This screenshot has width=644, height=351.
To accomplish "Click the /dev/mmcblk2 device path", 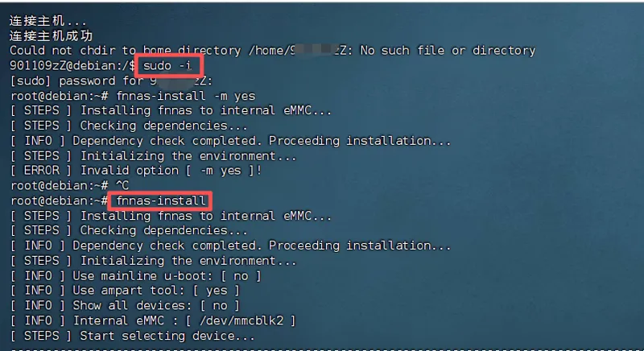I will click(242, 320).
